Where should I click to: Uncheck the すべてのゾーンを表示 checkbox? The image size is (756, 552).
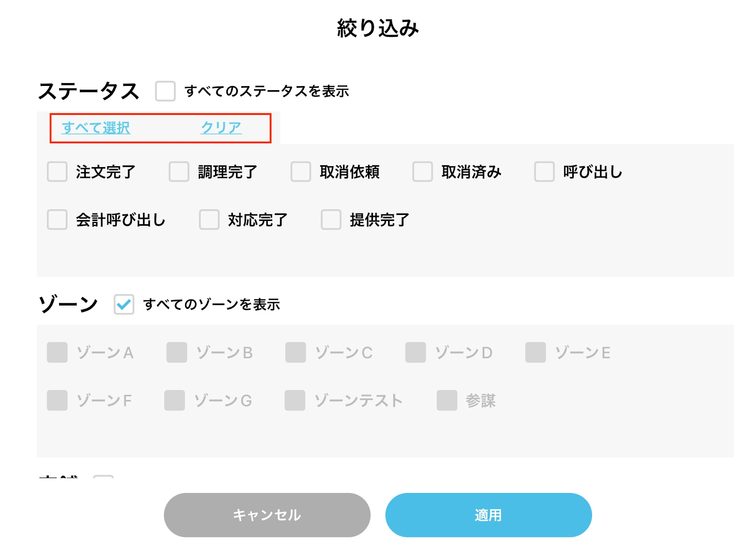point(124,305)
